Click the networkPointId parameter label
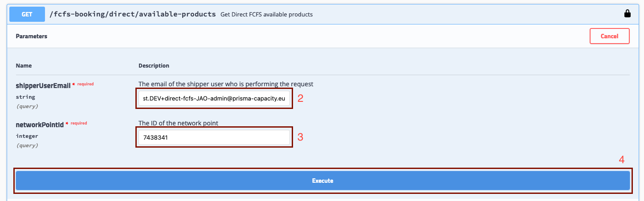This screenshot has width=644, height=201. (40, 125)
